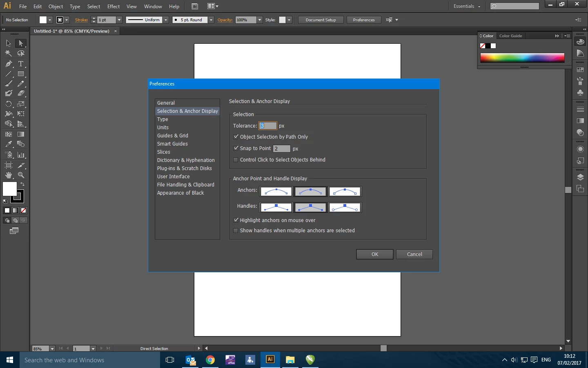Select the Selection tool (black arrow)

[9, 43]
